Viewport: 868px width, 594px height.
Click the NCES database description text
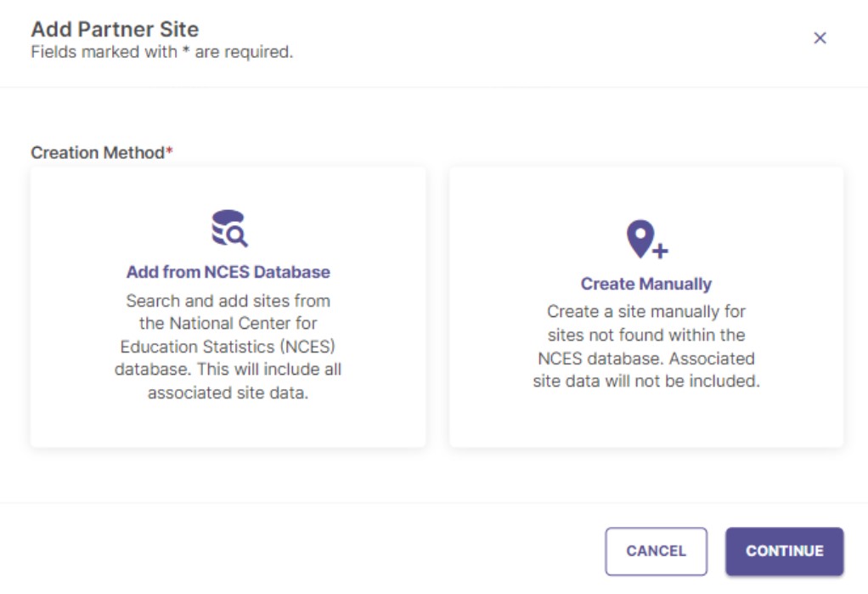tap(228, 347)
